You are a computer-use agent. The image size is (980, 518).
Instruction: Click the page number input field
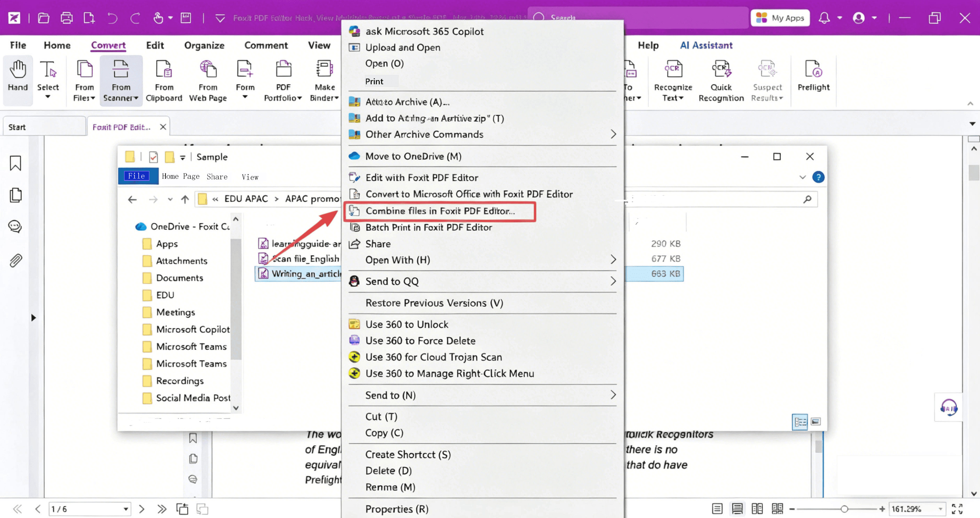(x=90, y=509)
